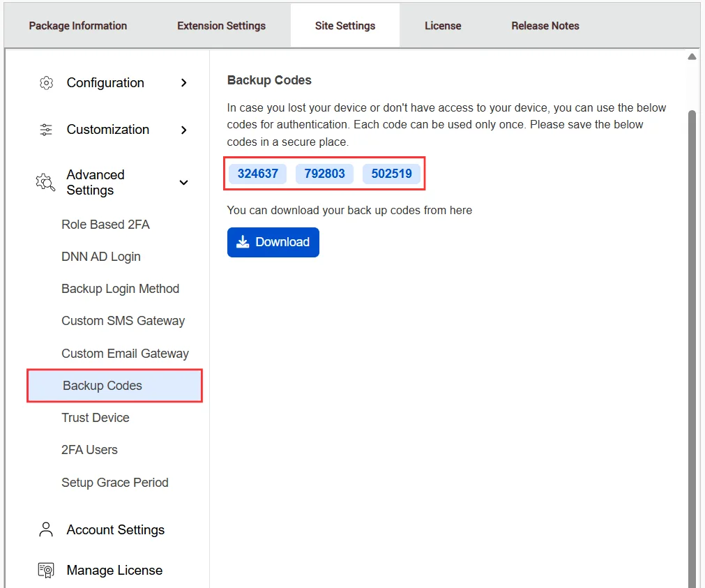Screen dimensions: 705x588
Task: Open the Role Based 2FA settings
Action: [x=105, y=224]
